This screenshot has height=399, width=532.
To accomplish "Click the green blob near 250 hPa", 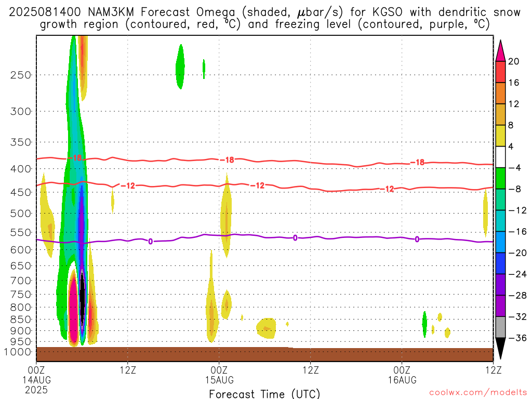I will point(180,67).
